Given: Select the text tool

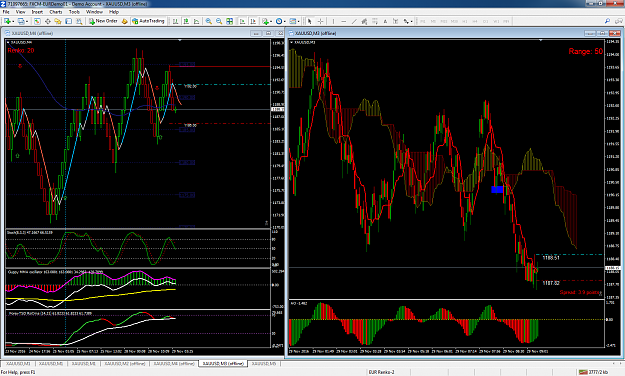Looking at the screenshot, I should point(385,21).
